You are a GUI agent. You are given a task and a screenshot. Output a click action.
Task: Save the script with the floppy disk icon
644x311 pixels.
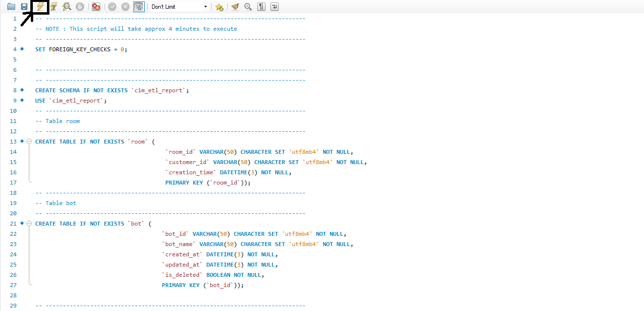[x=24, y=7]
